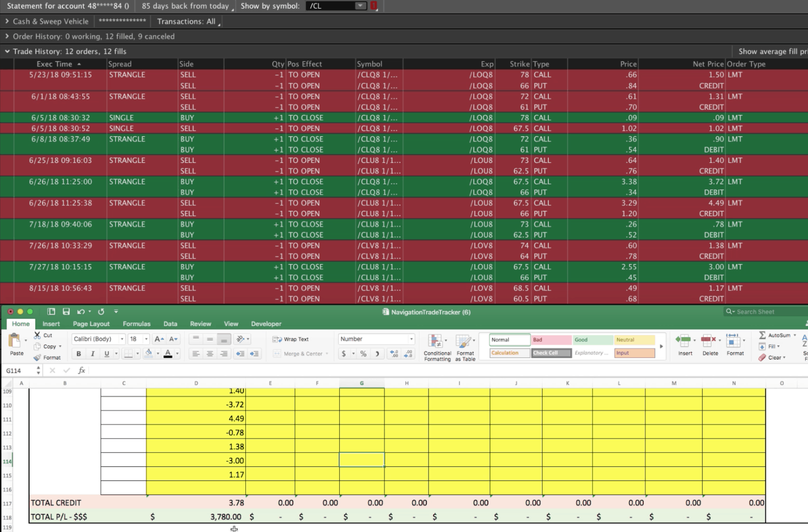Click the AutoSum sigma icon
The image size is (808, 532).
coord(762,335)
